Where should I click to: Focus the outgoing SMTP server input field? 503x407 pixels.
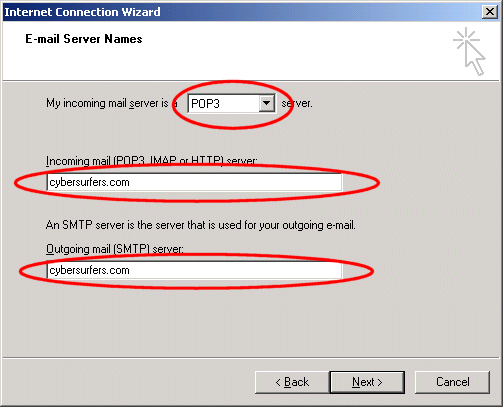pyautogui.click(x=194, y=270)
